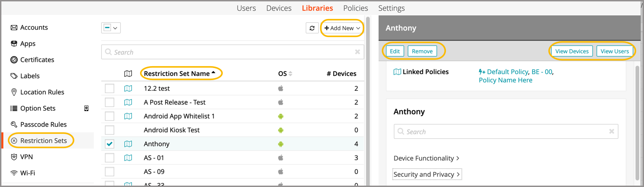Screen dimensions: 644x187
Task: Tick the Android Kiosk Test checkbox
Action: coord(109,130)
